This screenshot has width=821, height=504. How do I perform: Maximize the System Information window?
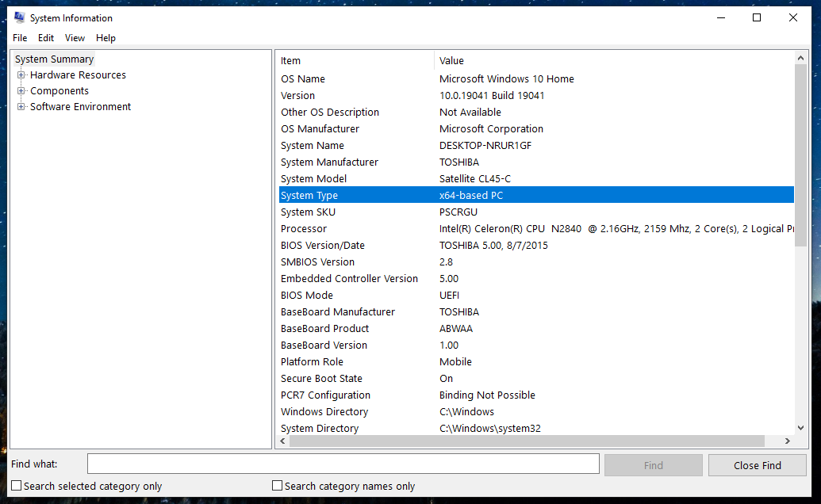[757, 17]
